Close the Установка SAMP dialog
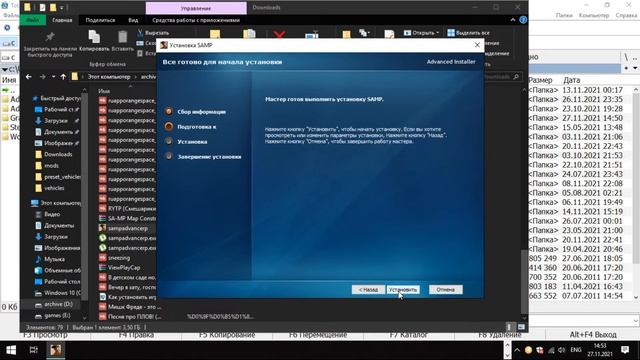The width and height of the screenshot is (640, 360). pyautogui.click(x=477, y=45)
